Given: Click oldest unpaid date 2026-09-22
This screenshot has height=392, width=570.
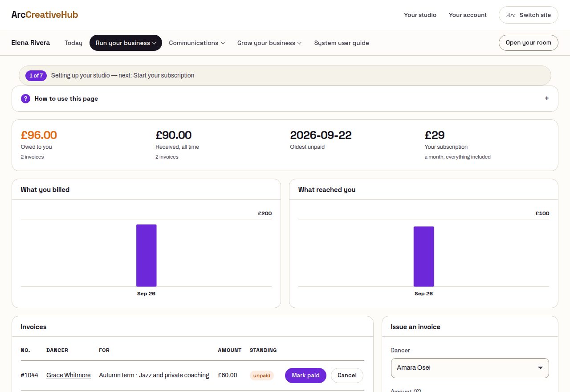Looking at the screenshot, I should click(321, 135).
